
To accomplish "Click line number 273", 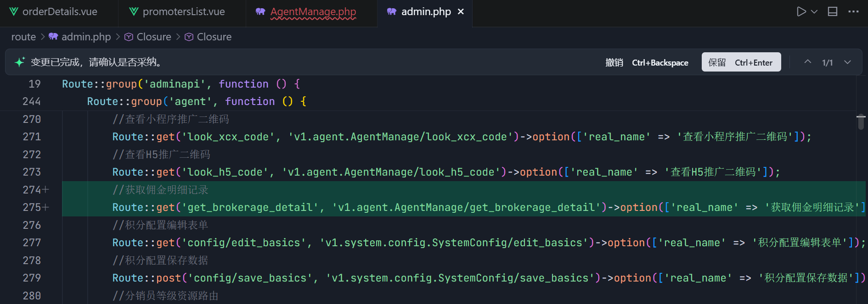I will [x=32, y=172].
